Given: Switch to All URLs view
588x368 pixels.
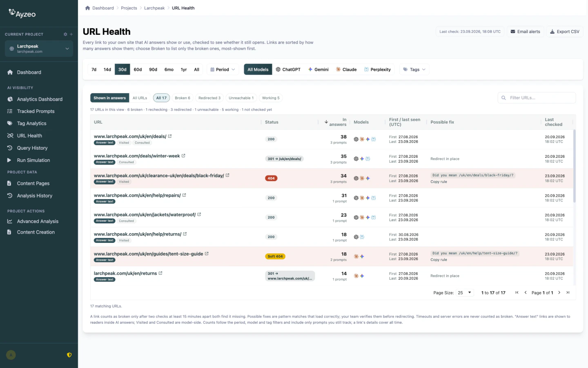Looking at the screenshot, I should [x=140, y=98].
